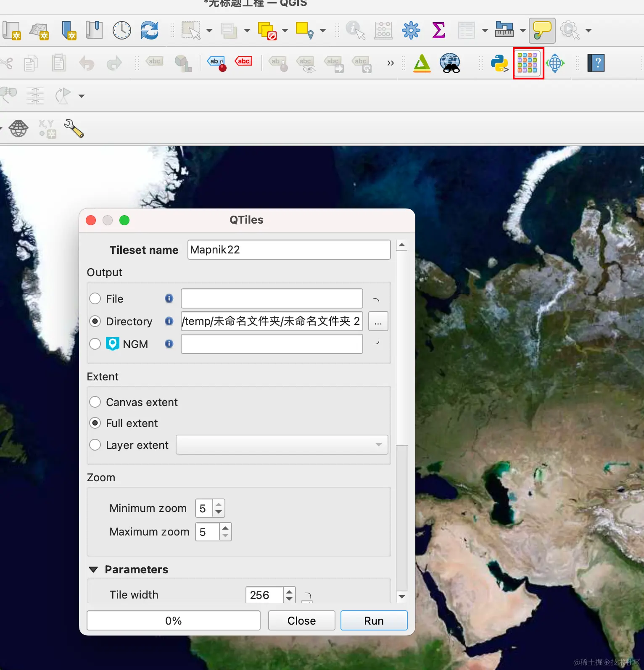Browse for directory with ellipsis button
The height and width of the screenshot is (670, 644).
pos(378,322)
